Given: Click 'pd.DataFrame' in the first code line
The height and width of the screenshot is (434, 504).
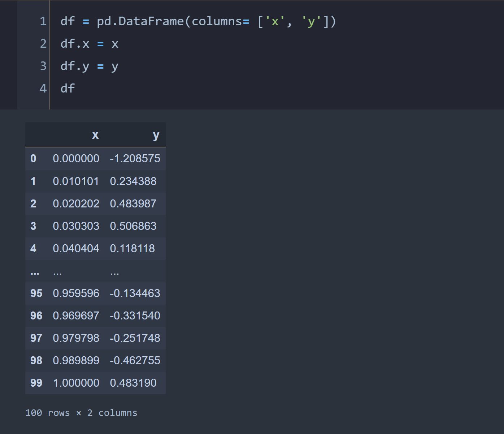Looking at the screenshot, I should [140, 21].
